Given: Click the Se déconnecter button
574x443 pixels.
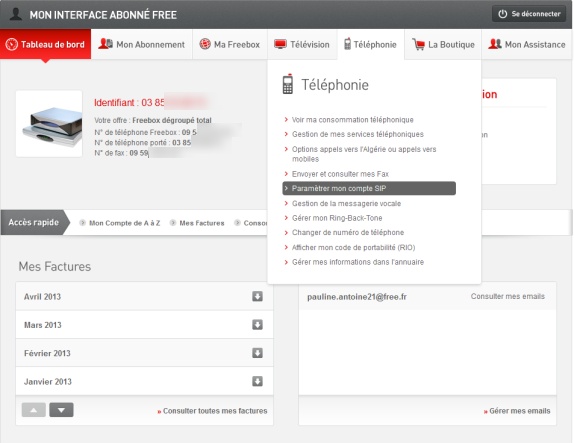Looking at the screenshot, I should pyautogui.click(x=529, y=14).
